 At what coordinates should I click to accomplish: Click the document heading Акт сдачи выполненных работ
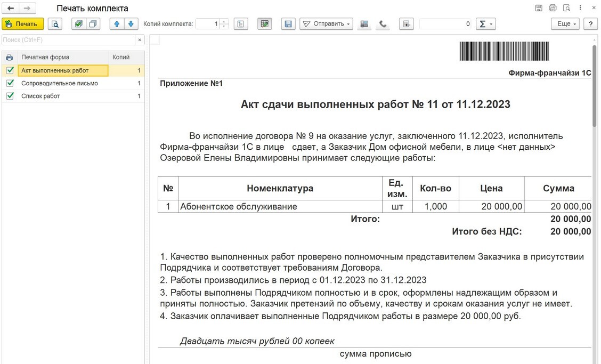pyautogui.click(x=375, y=104)
